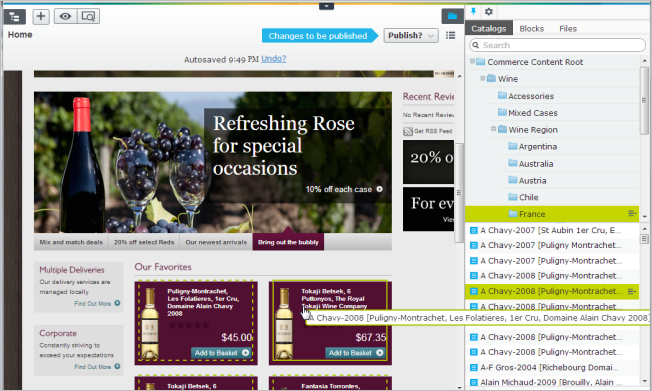Screen dimensions: 652x391
Task: Click the plus add-content button
Action: (41, 16)
